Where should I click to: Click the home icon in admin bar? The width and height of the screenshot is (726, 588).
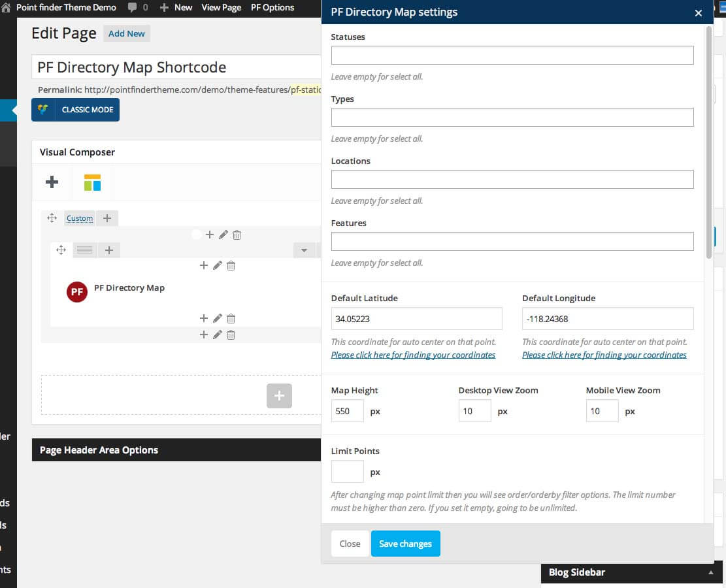point(7,8)
